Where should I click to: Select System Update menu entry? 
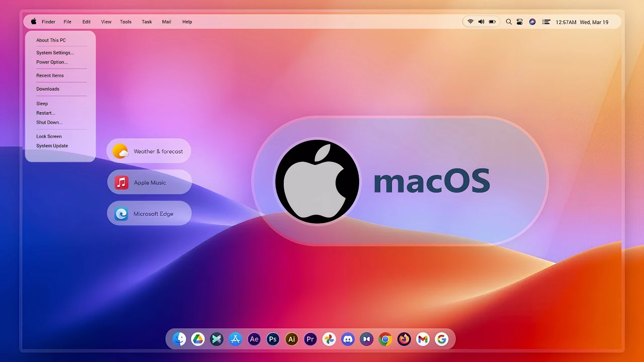point(52,146)
